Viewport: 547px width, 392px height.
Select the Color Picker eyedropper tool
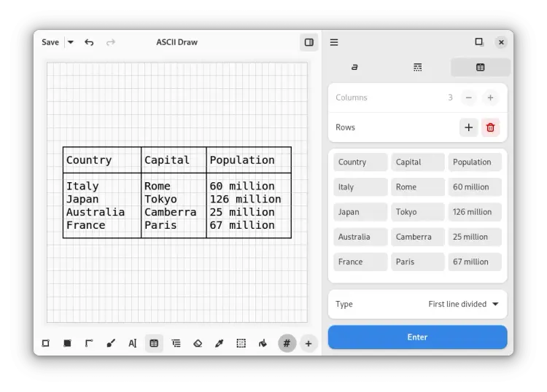pos(219,343)
